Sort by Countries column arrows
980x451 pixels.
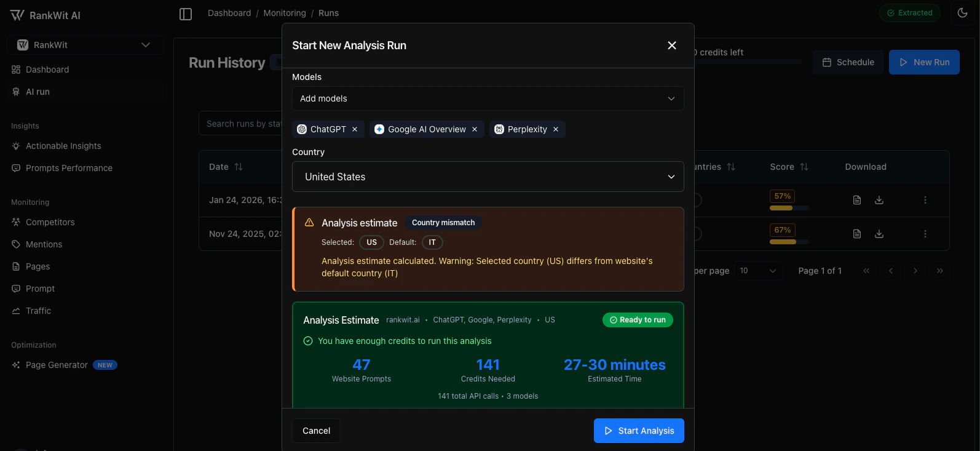coord(731,167)
